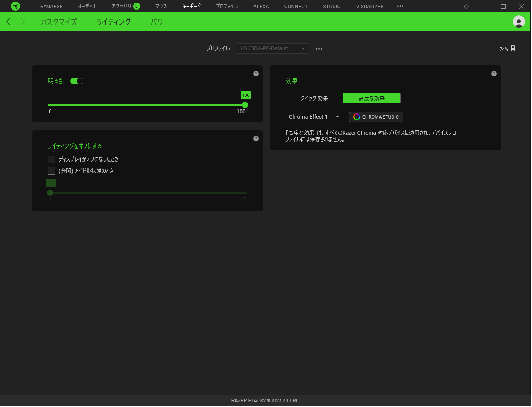
Task: Go back with the left arrow
Action: coord(8,22)
